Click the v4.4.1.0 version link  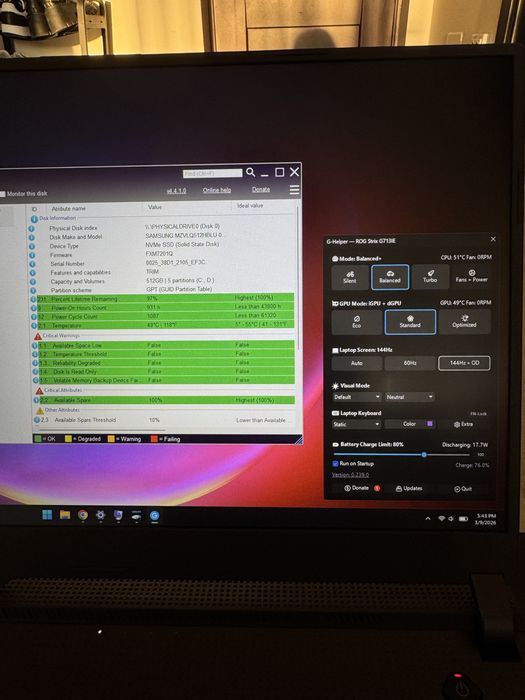click(x=176, y=191)
